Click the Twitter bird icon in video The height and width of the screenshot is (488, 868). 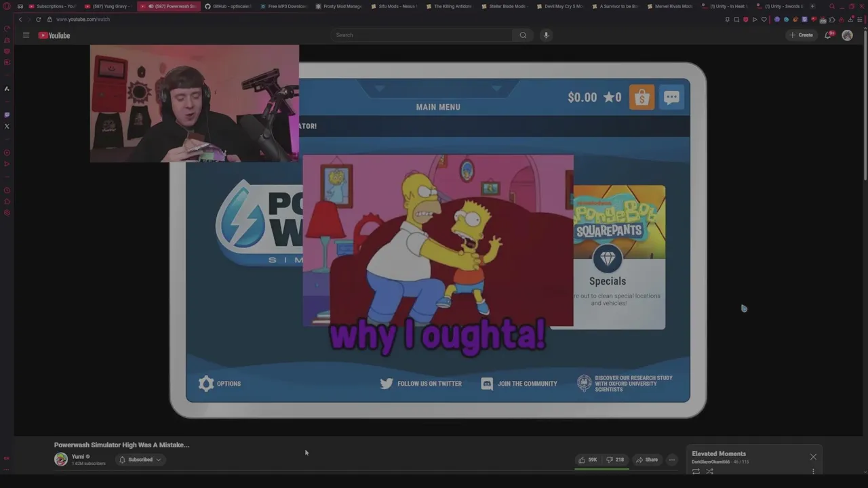pos(387,384)
